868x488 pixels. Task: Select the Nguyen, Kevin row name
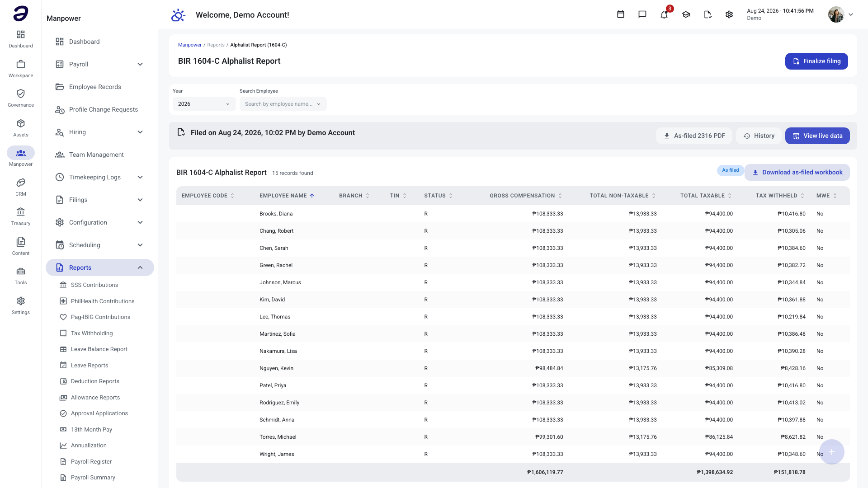point(276,368)
